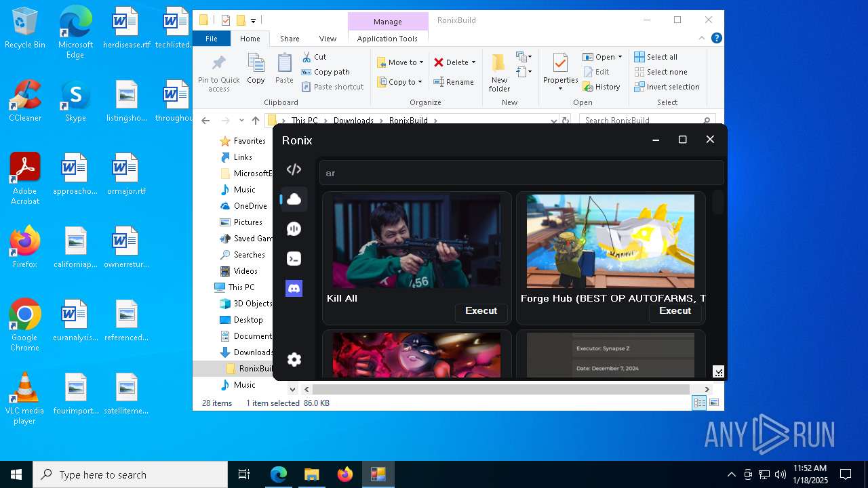Image resolution: width=868 pixels, height=488 pixels.
Task: Click Copy path in Explorer ribbon
Action: [x=325, y=72]
